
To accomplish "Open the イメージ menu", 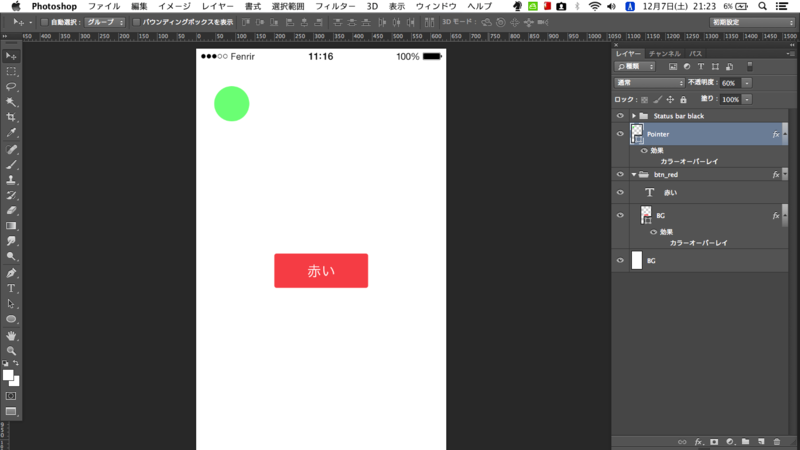I will pyautogui.click(x=174, y=6).
